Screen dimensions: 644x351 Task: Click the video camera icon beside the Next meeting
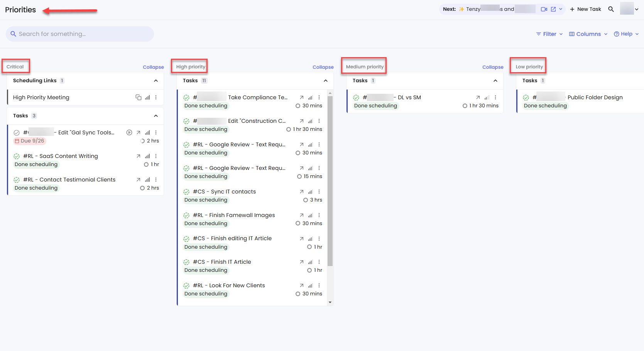544,8
